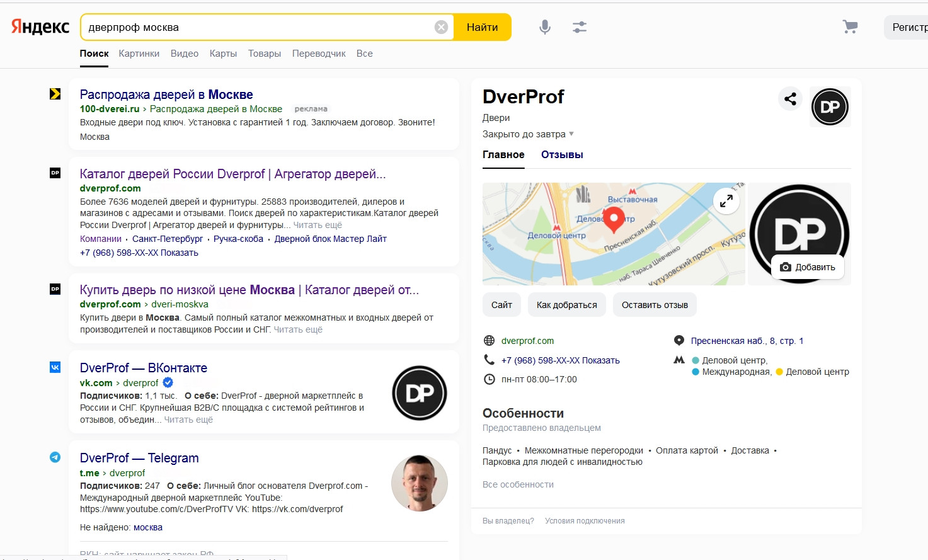Click the map preview image
The width and height of the screenshot is (928, 560).
614,234
